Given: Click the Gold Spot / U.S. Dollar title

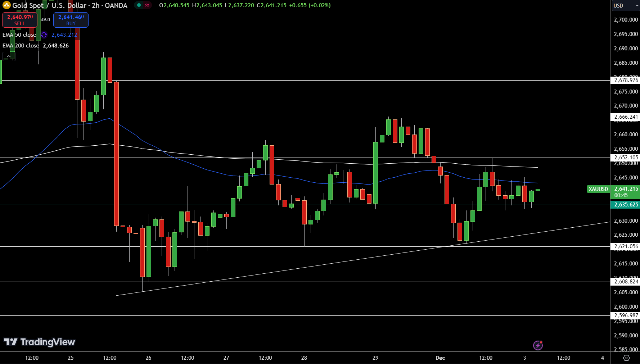Looking at the screenshot, I should pyautogui.click(x=70, y=5).
